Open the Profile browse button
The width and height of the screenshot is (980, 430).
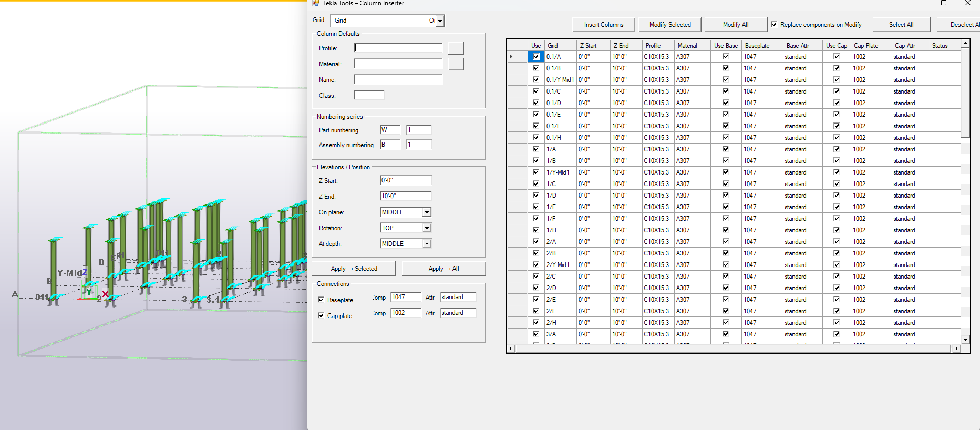(456, 48)
